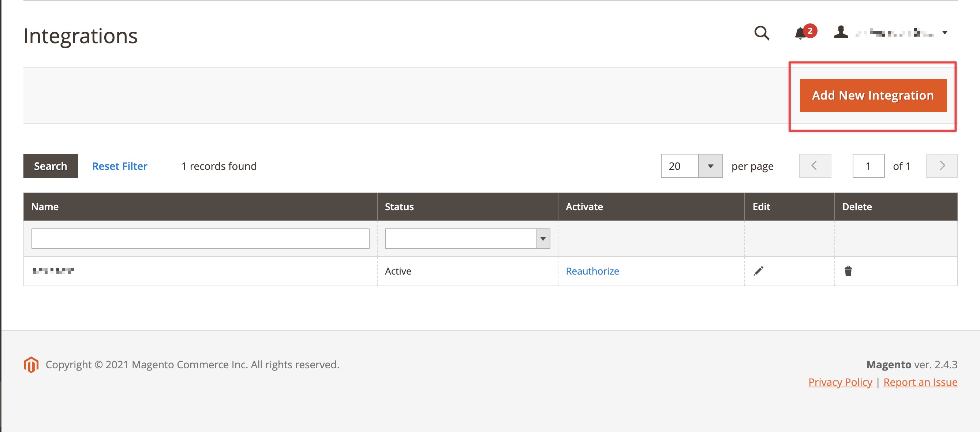Click the Reauthorize link

592,271
